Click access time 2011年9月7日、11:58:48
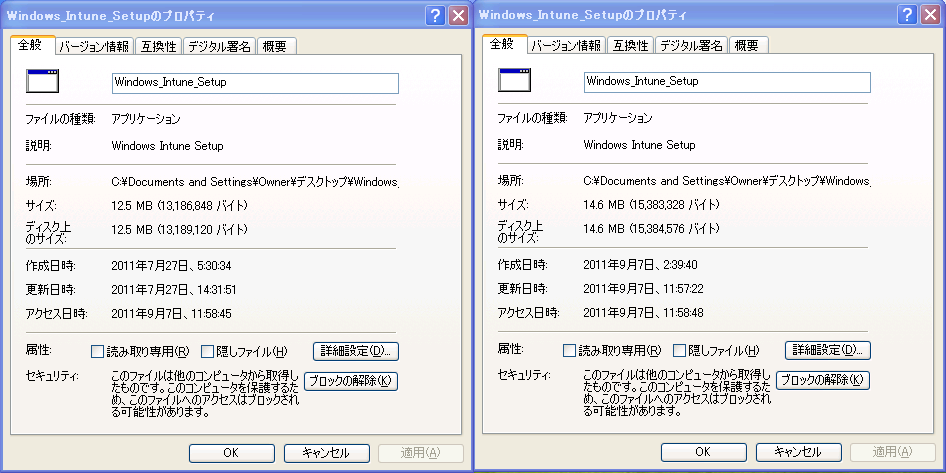This screenshot has width=946, height=473. point(644,313)
